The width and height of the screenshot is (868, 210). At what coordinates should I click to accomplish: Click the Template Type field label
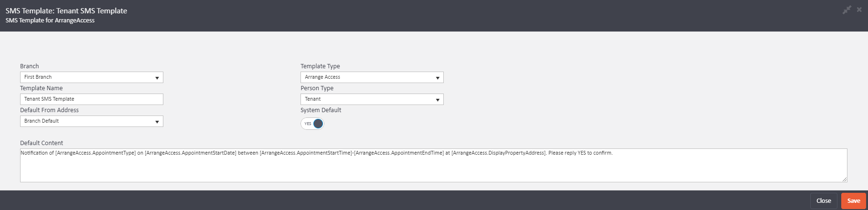(320, 66)
